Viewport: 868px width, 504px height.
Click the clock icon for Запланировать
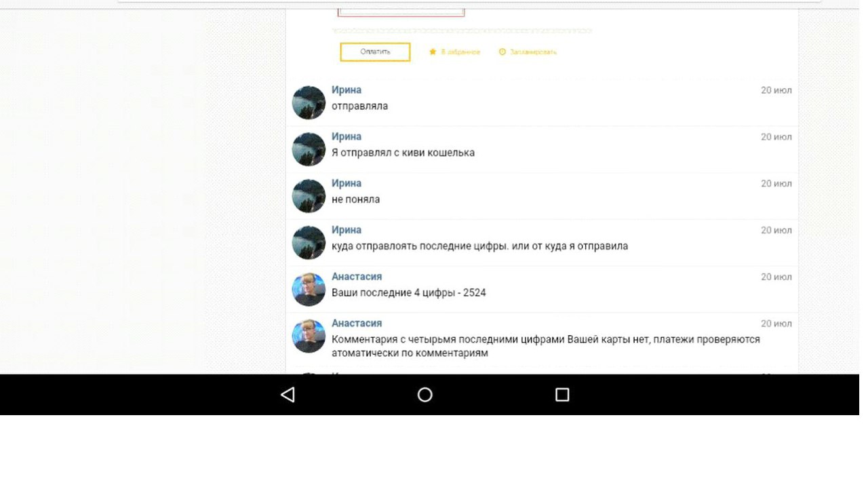tap(502, 52)
